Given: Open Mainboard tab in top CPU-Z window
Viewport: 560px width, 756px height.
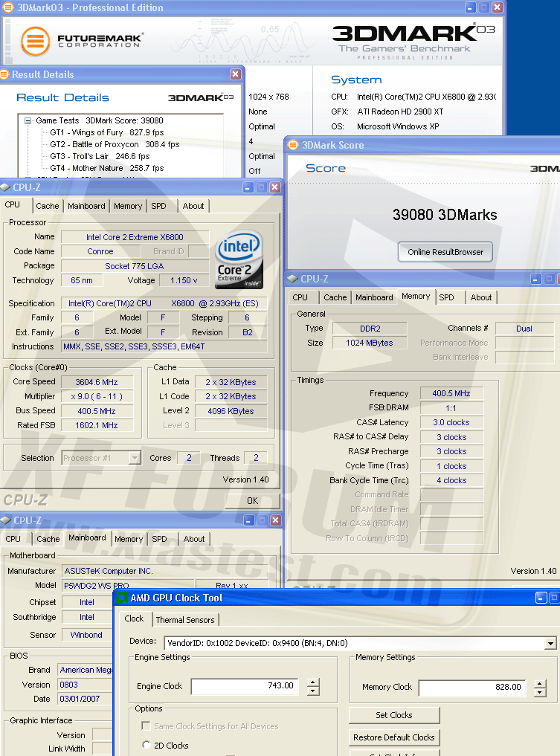Looking at the screenshot, I should 86,206.
